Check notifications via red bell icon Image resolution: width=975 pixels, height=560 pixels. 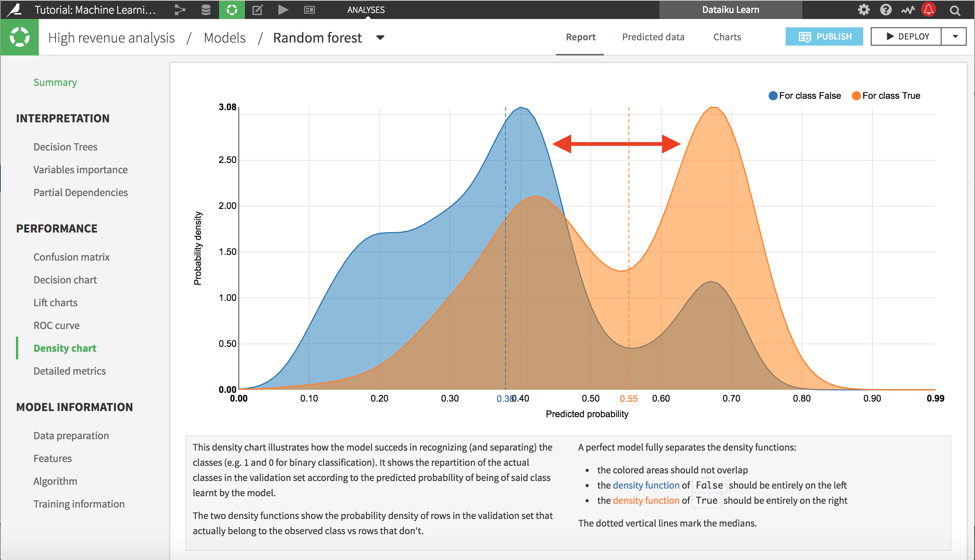coord(928,10)
